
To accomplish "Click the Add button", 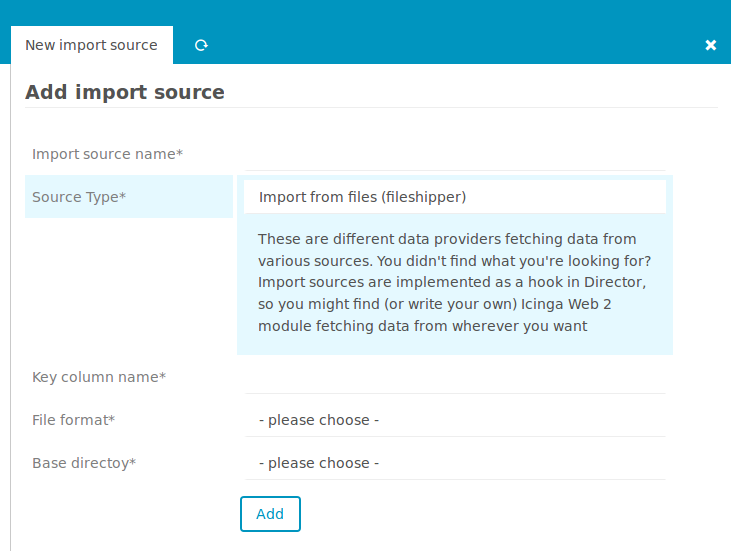I will [x=270, y=514].
